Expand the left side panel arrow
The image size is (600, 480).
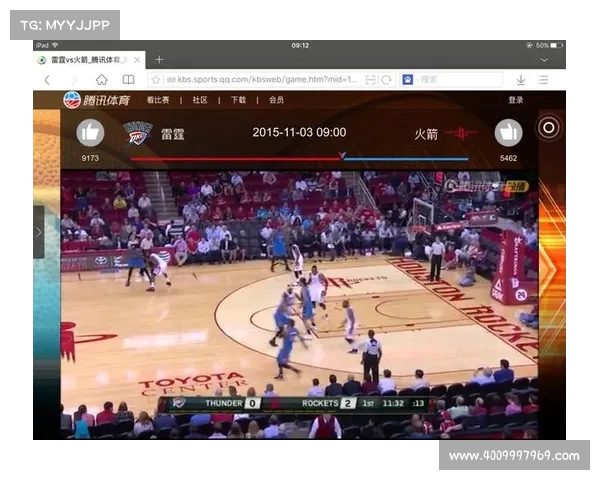click(x=38, y=232)
